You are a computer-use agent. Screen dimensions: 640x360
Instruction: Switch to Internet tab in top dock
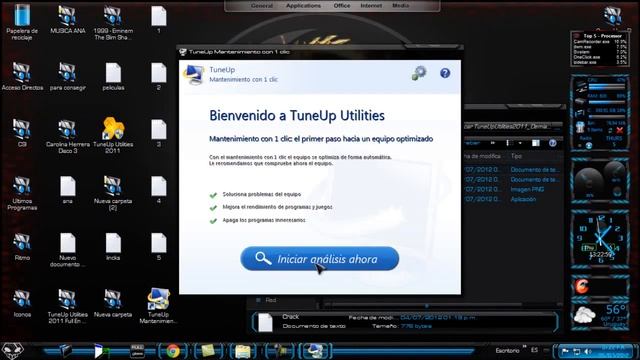point(371,6)
